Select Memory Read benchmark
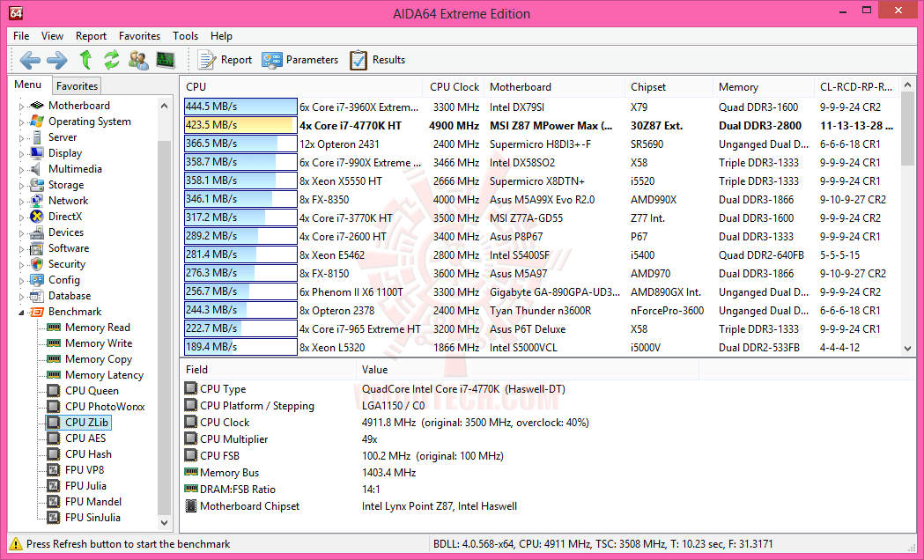This screenshot has width=924, height=560. pyautogui.click(x=97, y=328)
